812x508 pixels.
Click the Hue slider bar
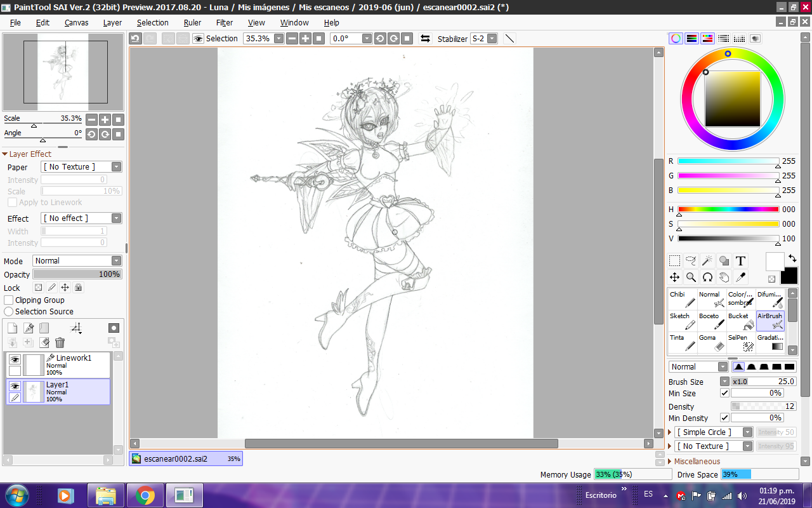728,209
